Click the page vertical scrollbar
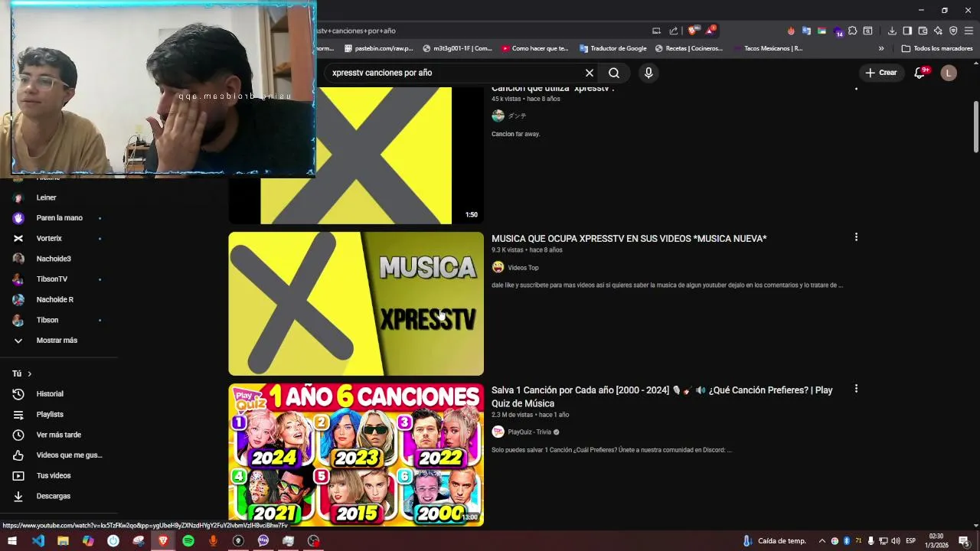This screenshot has height=551, width=980. (x=976, y=126)
